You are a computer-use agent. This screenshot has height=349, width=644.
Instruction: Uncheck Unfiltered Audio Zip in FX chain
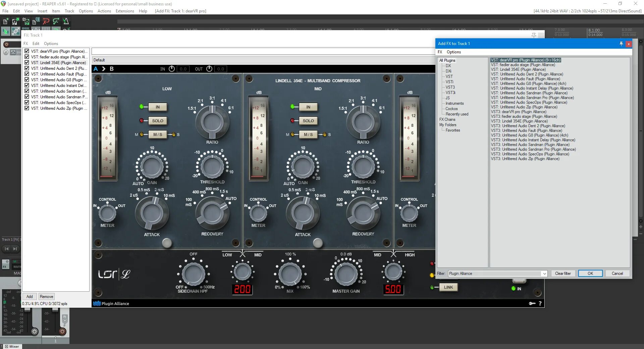tap(27, 108)
